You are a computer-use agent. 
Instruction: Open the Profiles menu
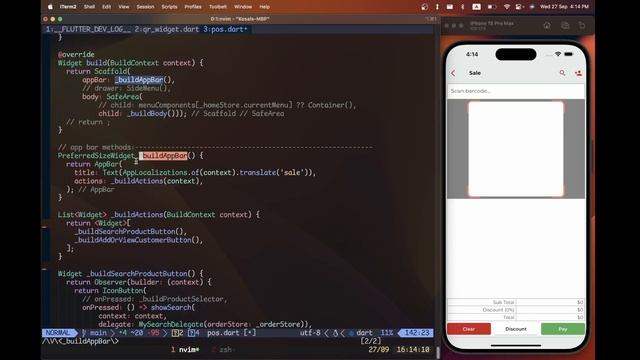193,7
